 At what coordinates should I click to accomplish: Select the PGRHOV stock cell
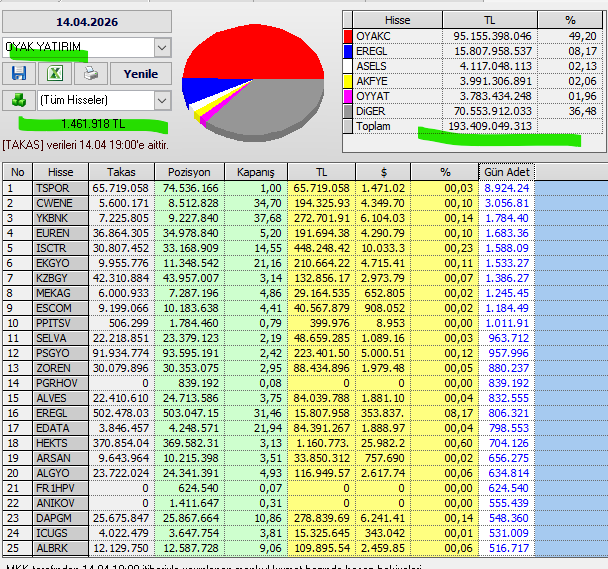(x=60, y=383)
